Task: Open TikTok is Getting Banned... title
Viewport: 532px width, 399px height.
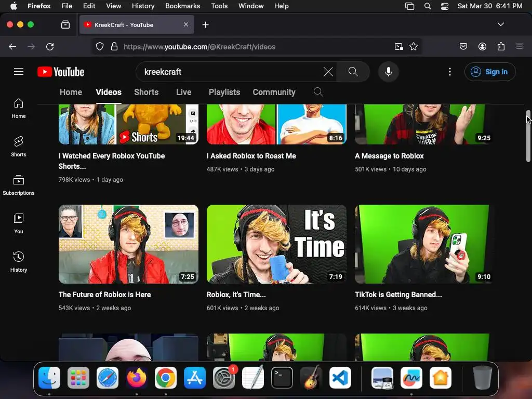Action: (398, 295)
